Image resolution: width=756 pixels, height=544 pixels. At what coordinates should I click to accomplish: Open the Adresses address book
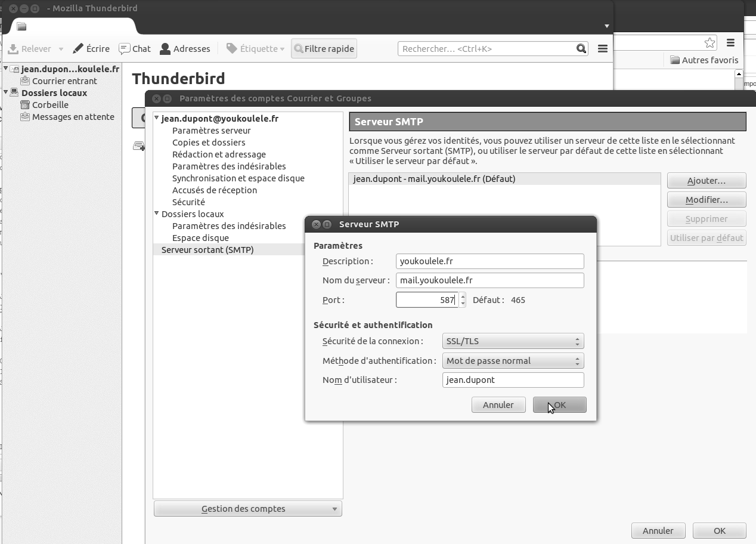(185, 49)
